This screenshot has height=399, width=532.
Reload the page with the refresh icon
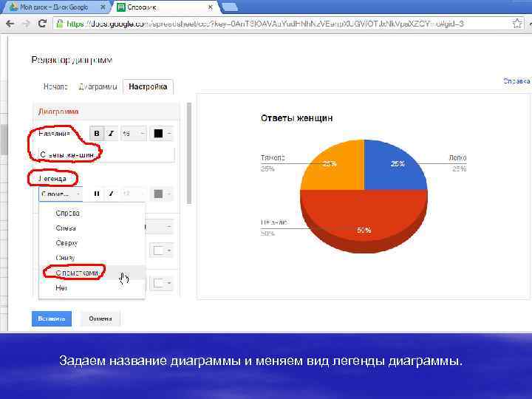tap(42, 24)
